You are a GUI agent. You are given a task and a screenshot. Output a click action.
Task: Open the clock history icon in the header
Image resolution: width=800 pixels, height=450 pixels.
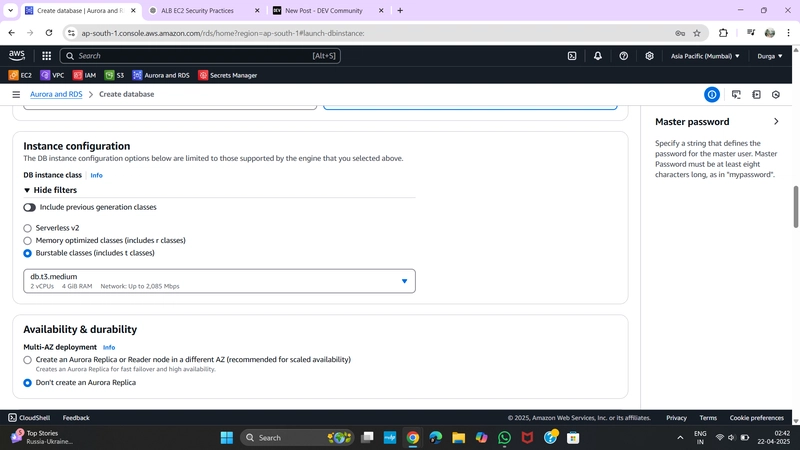point(776,94)
